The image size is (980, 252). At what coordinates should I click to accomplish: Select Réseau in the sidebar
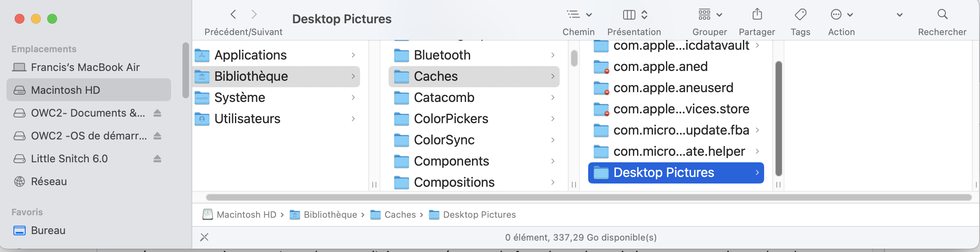click(49, 181)
